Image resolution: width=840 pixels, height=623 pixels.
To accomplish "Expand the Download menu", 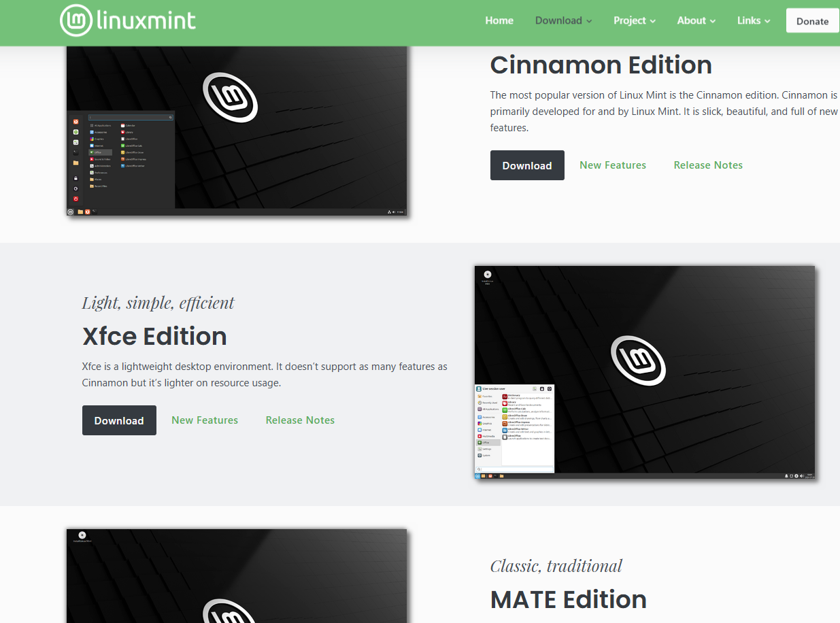I will 563,20.
